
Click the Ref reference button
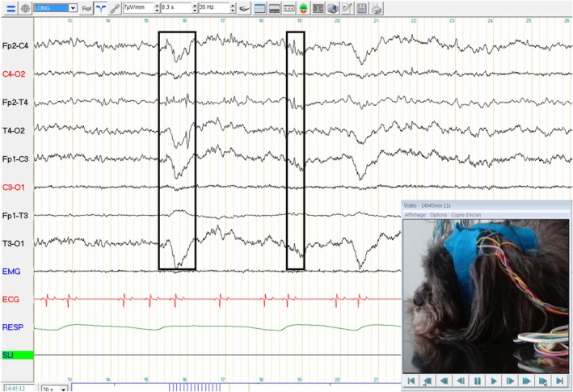coord(86,8)
